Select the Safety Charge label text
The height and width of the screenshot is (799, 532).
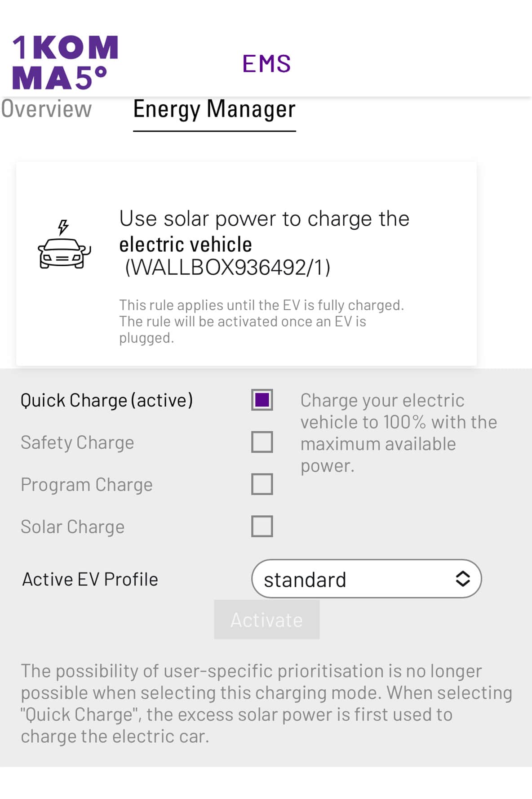[77, 442]
